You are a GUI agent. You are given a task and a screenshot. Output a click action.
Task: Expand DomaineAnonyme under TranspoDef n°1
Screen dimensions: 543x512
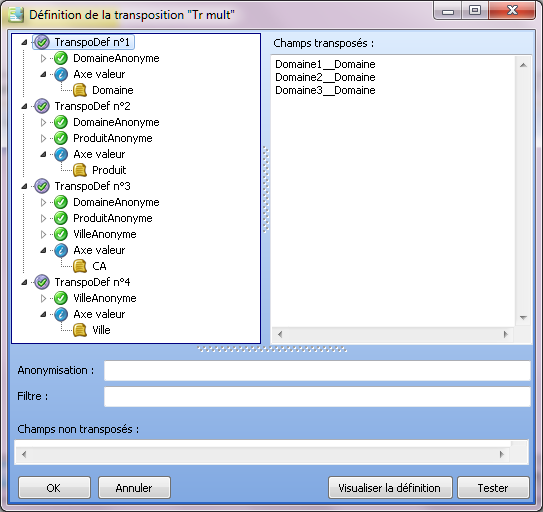[43, 59]
